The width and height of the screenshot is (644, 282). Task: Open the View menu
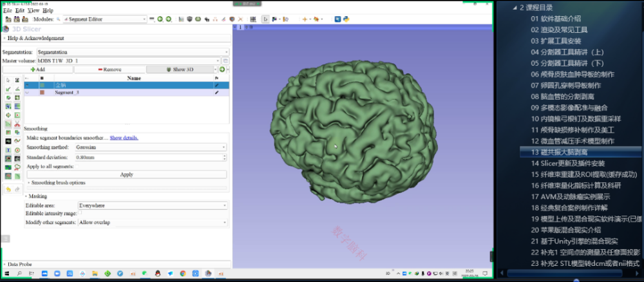[x=33, y=11]
